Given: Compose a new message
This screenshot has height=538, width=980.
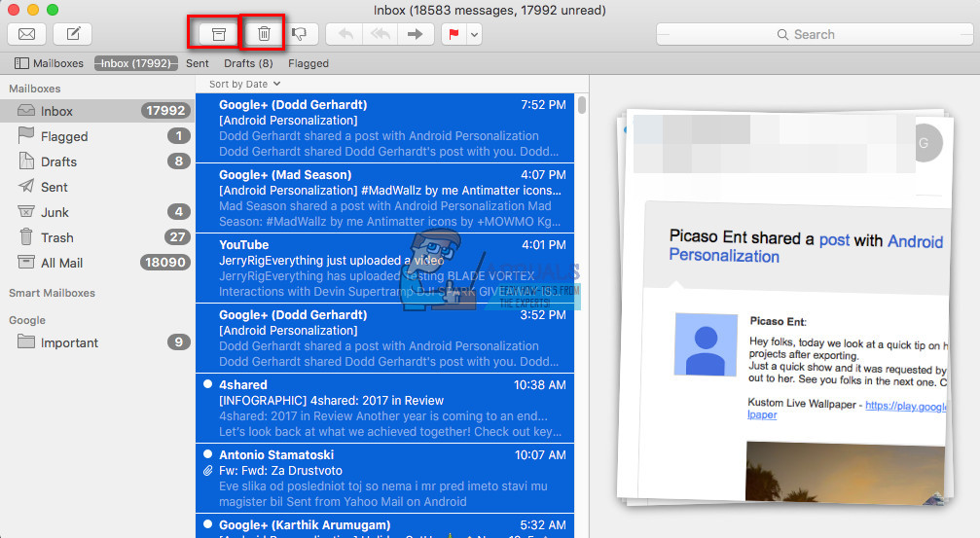Looking at the screenshot, I should 73,34.
